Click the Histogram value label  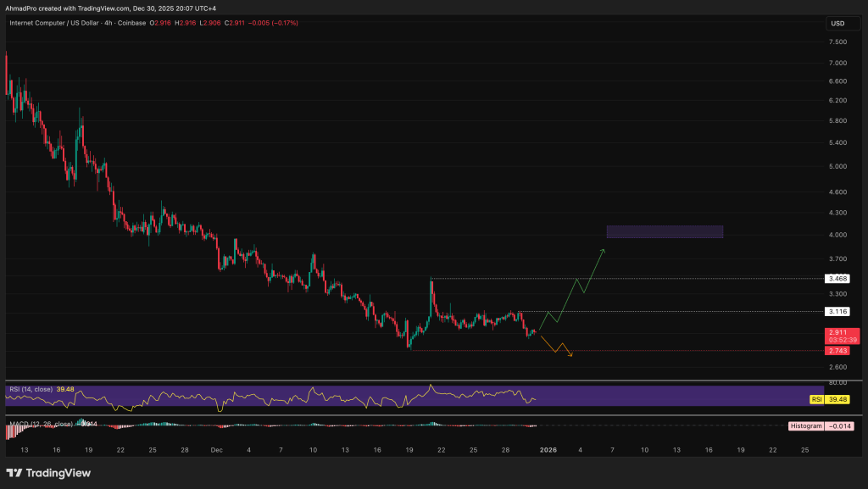(805, 425)
